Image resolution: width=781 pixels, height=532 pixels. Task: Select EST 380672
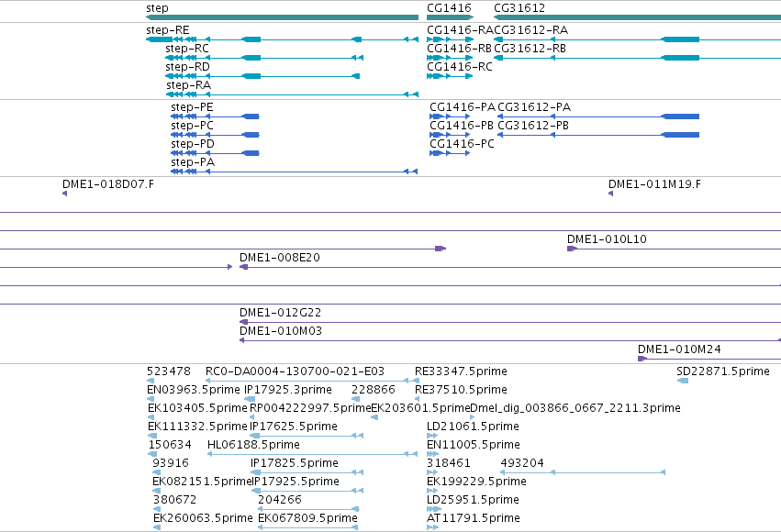coord(174,500)
